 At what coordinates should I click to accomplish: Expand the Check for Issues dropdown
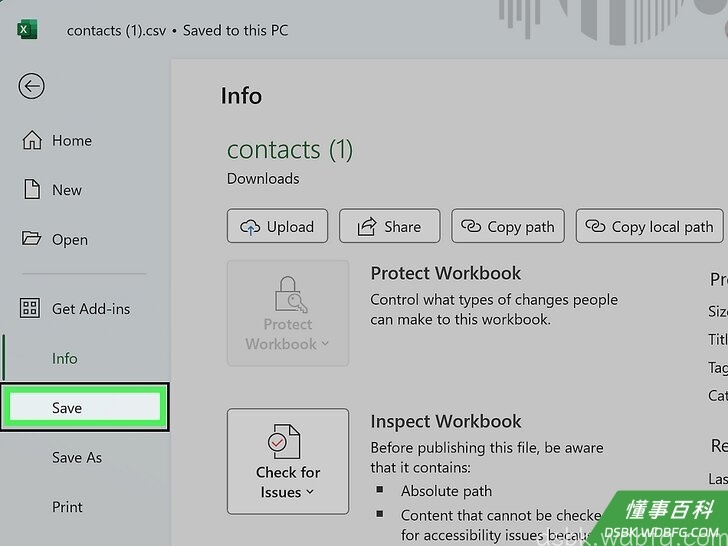pos(288,462)
